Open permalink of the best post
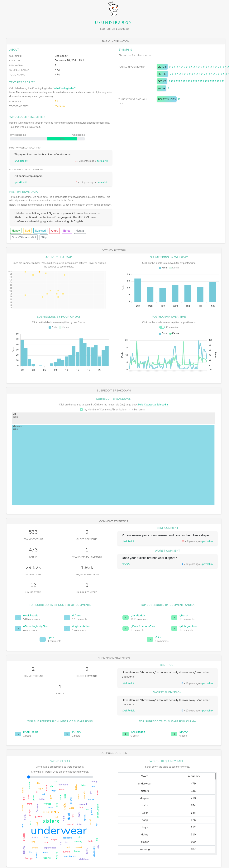Image resolution: width=229 pixels, height=868 pixels. tap(208, 683)
